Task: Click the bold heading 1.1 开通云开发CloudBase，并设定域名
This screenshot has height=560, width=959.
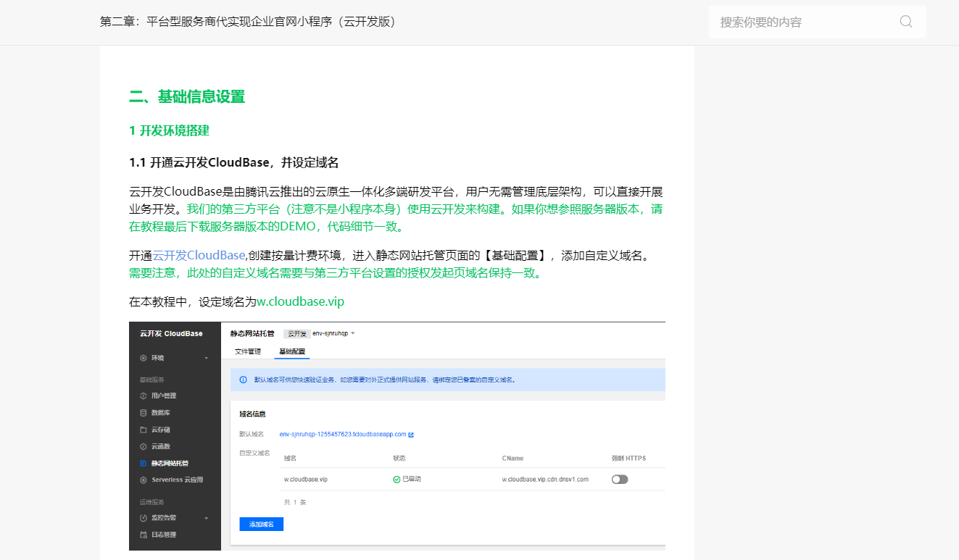Action: point(234,162)
